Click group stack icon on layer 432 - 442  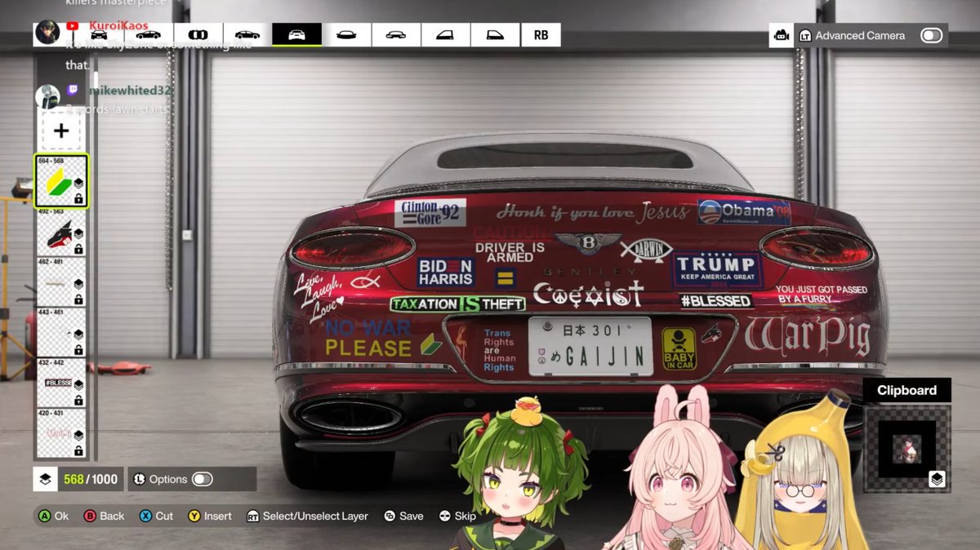pos(78,385)
